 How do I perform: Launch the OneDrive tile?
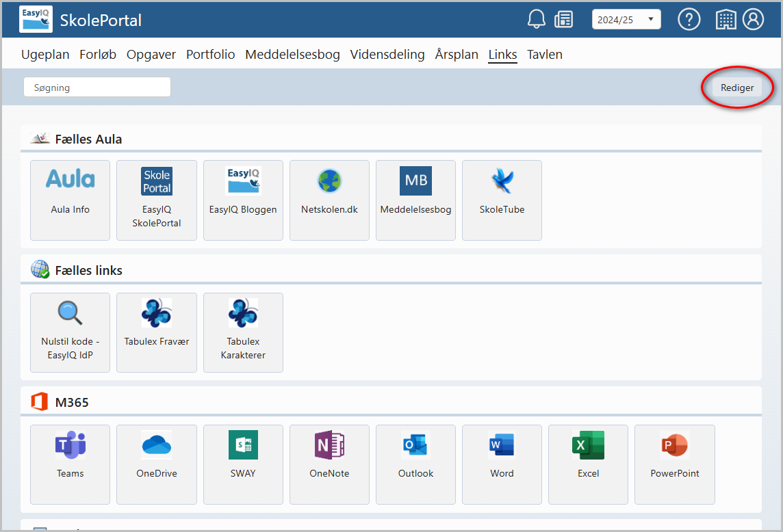[157, 464]
